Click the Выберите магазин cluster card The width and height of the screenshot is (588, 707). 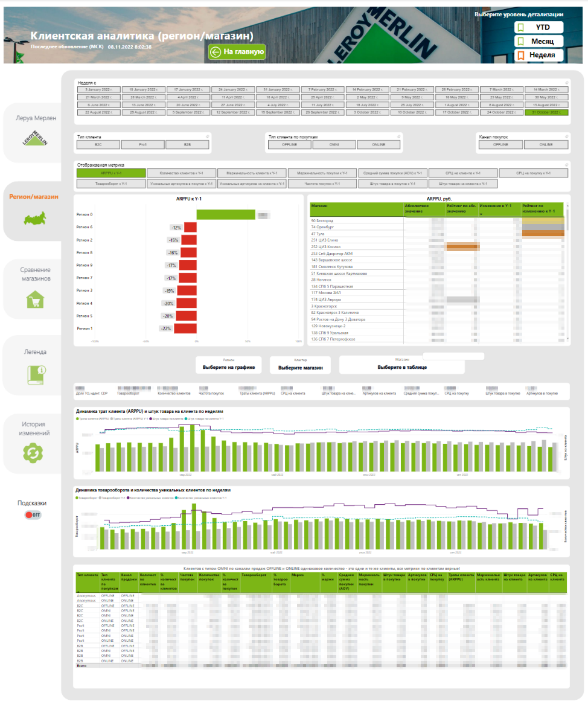tap(300, 365)
